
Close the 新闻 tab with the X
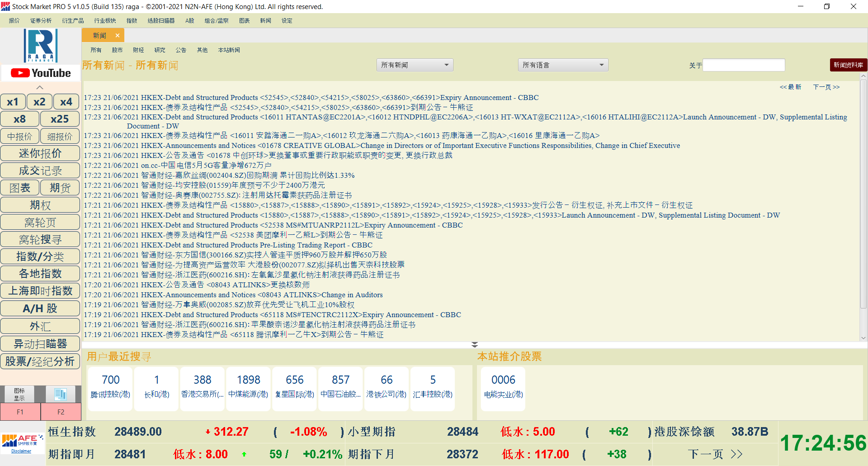(118, 35)
